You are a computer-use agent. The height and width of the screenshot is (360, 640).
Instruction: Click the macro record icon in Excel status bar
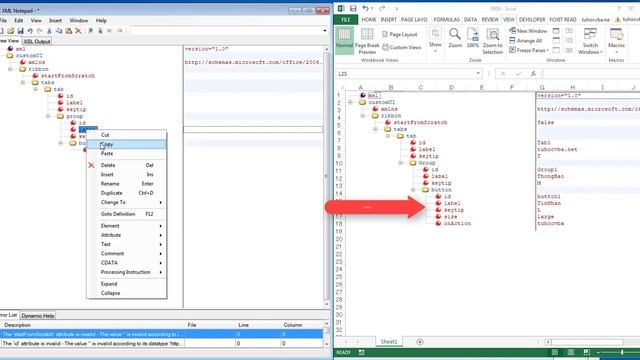coord(362,352)
